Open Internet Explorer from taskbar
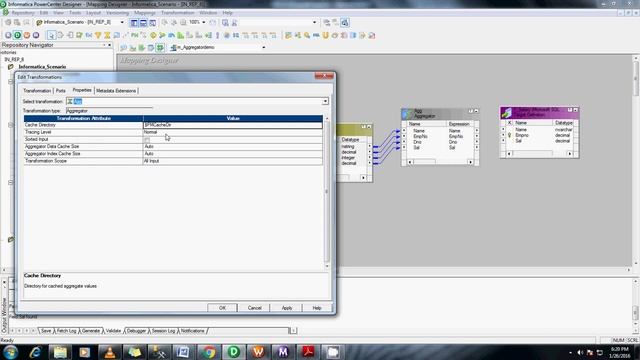This screenshot has height=360, width=640. (x=36, y=352)
